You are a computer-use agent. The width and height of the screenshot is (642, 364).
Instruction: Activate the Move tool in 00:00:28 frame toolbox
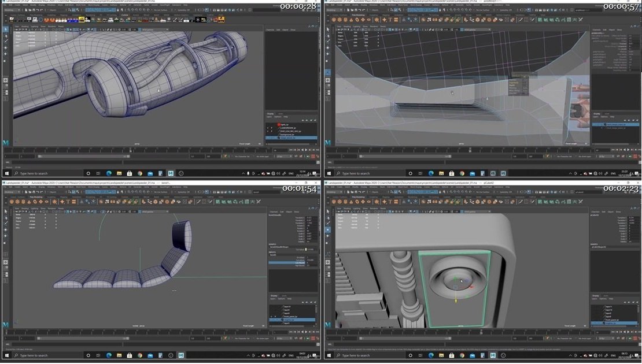pos(5,47)
